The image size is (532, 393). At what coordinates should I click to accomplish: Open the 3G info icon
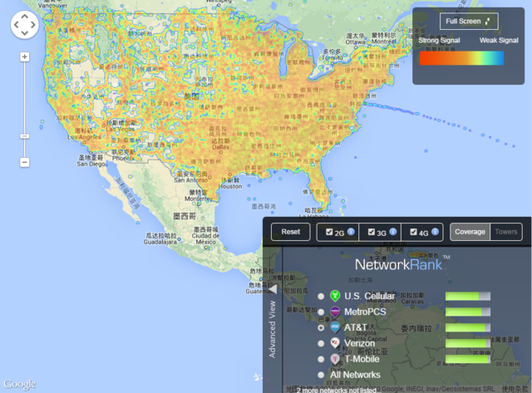click(x=393, y=233)
